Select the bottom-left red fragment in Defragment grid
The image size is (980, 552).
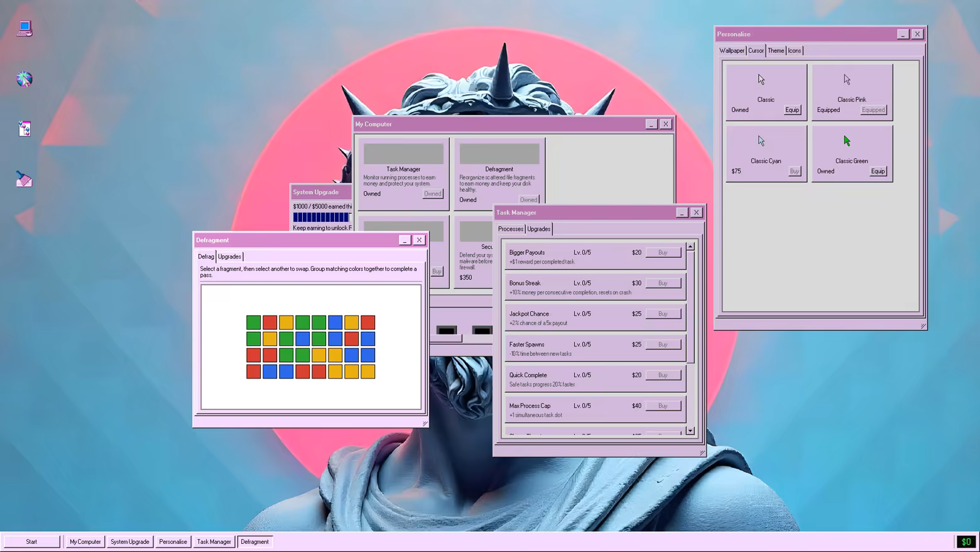[x=253, y=372]
